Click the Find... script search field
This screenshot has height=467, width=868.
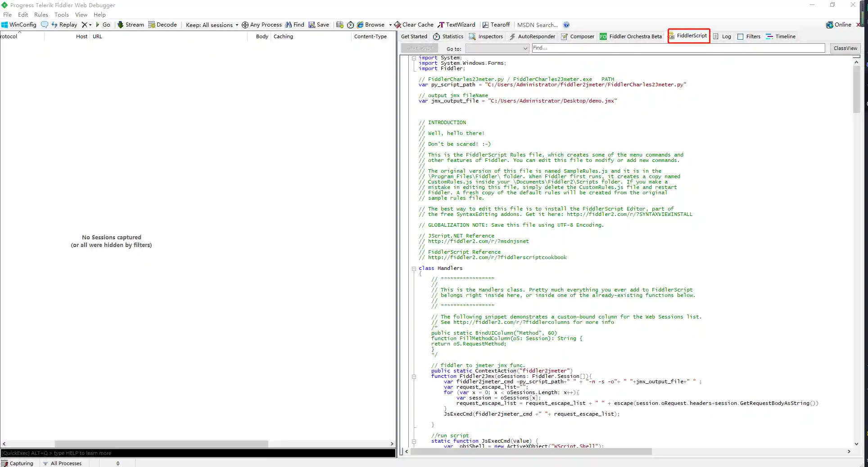[678, 48]
